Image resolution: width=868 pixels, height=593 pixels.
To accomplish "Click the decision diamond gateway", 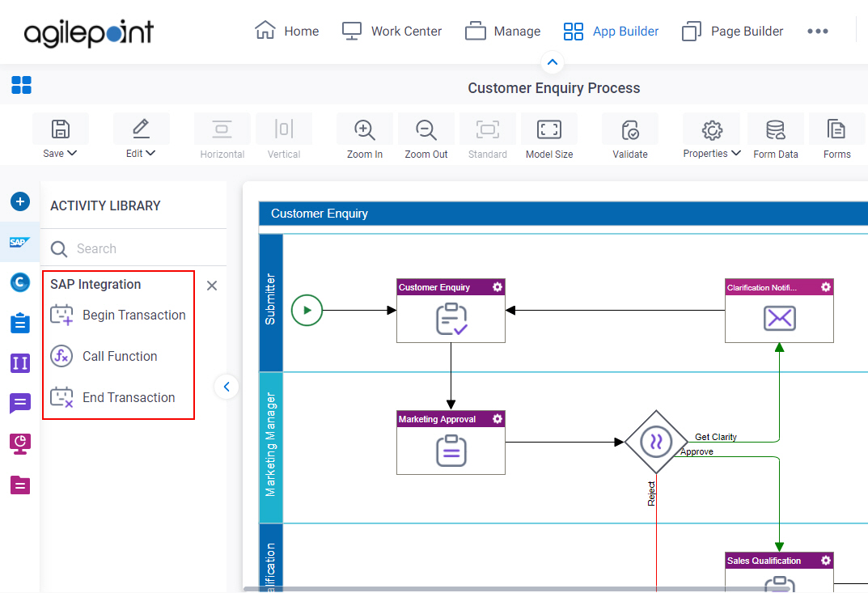I will click(656, 442).
